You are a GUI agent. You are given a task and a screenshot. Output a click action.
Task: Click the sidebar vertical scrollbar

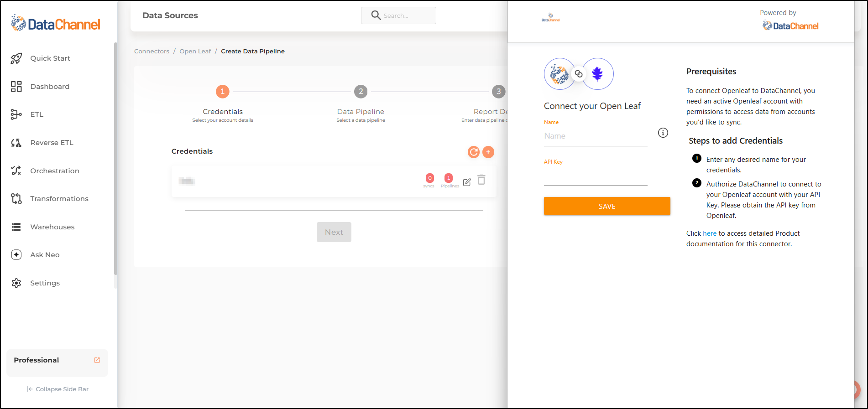[x=115, y=159]
